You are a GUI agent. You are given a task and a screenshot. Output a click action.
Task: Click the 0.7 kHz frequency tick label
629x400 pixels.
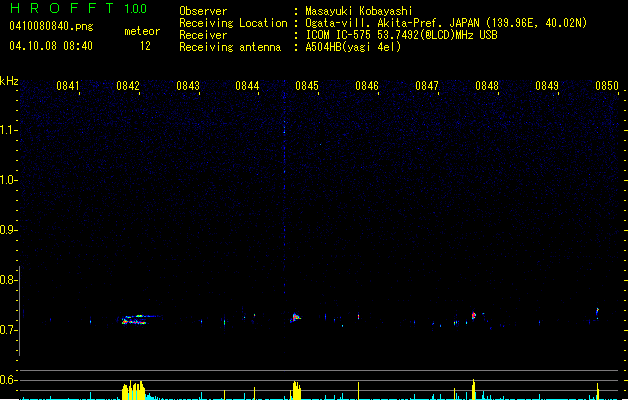tap(8, 330)
